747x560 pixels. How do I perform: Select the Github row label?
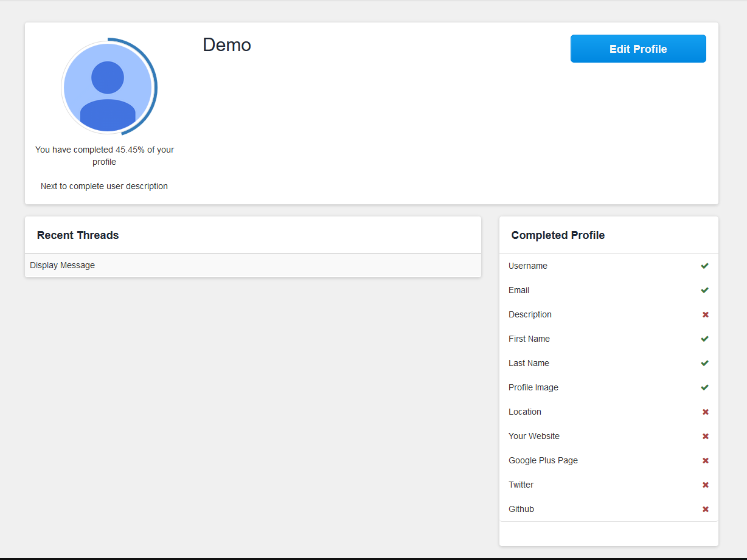[521, 509]
